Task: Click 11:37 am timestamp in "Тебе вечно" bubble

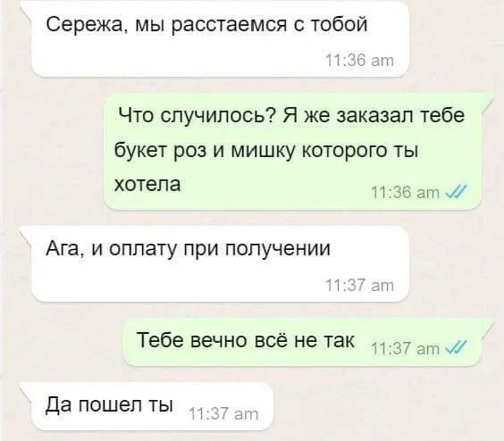Action: [406, 348]
